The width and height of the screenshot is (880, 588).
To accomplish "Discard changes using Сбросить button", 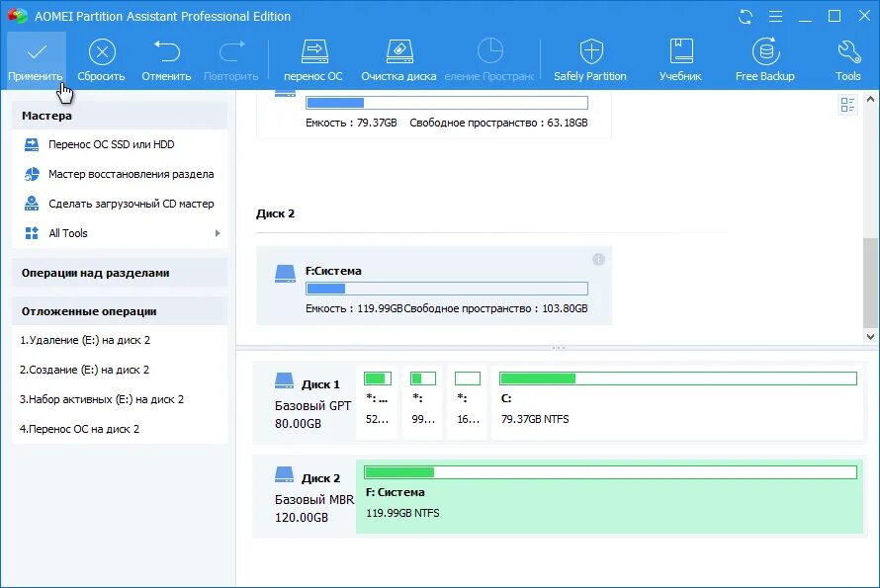I will click(x=102, y=60).
